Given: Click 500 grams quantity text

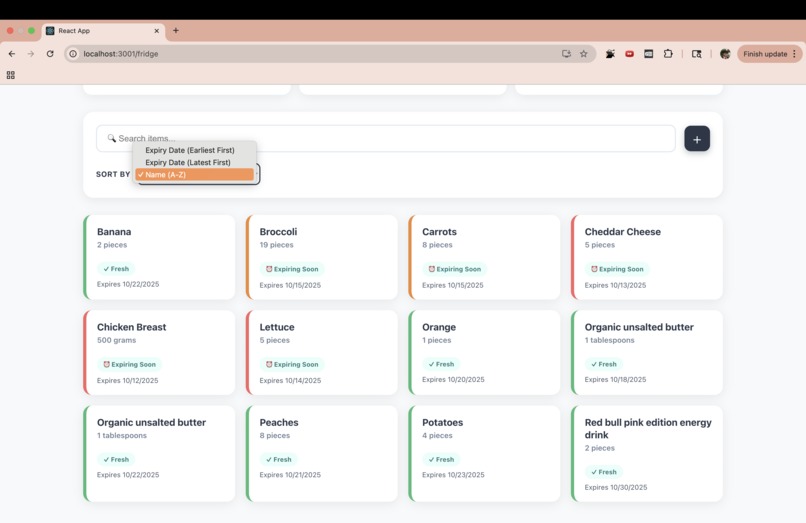Looking at the screenshot, I should pyautogui.click(x=117, y=340).
